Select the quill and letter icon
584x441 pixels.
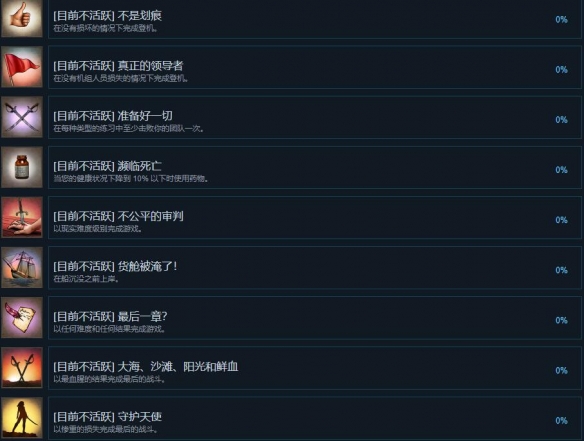pos(22,318)
